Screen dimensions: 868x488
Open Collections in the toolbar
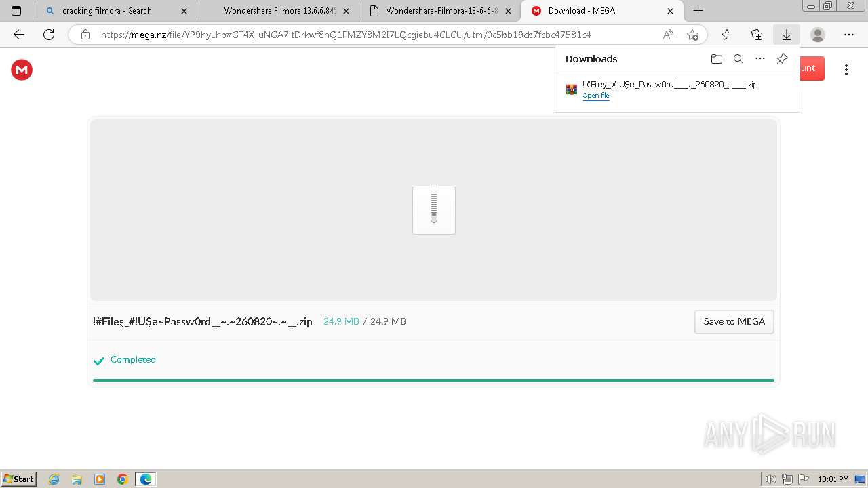757,35
